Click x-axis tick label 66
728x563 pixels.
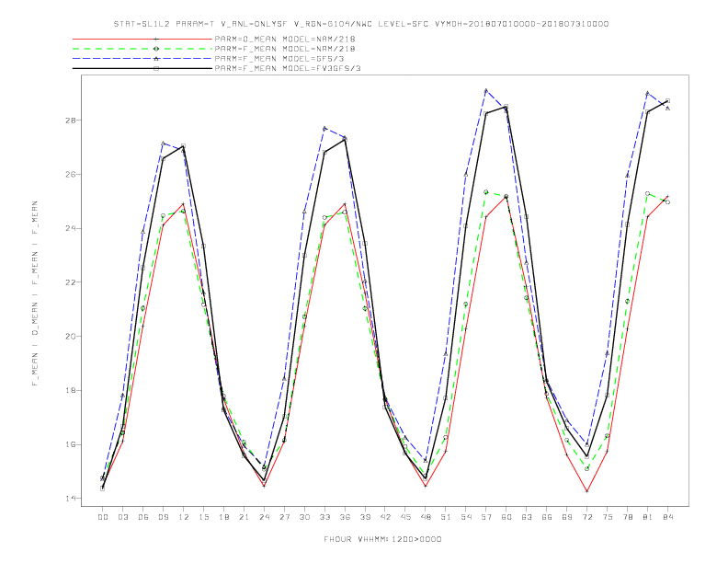pos(547,517)
